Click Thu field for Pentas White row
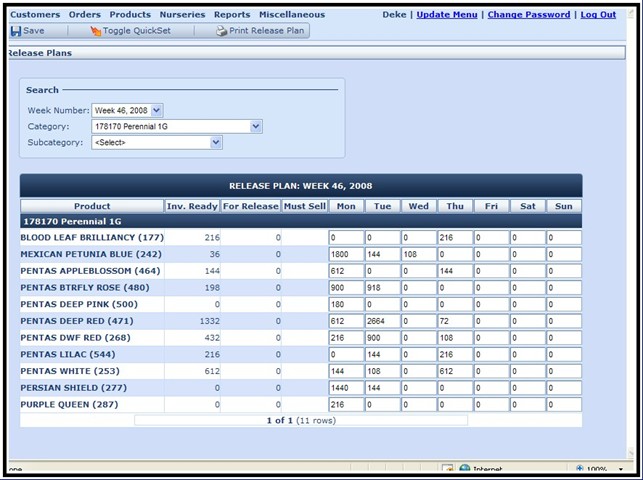This screenshot has height=480, width=643. [x=454, y=371]
